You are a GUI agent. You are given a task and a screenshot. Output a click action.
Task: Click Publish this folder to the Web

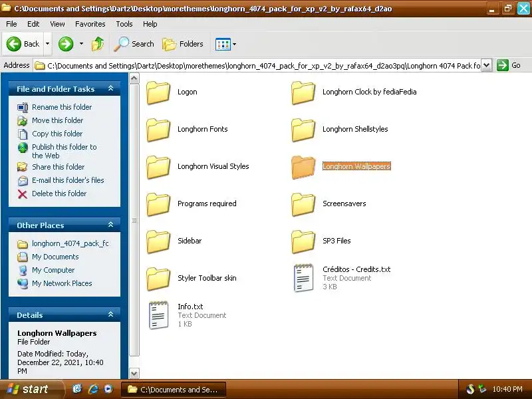click(x=64, y=152)
